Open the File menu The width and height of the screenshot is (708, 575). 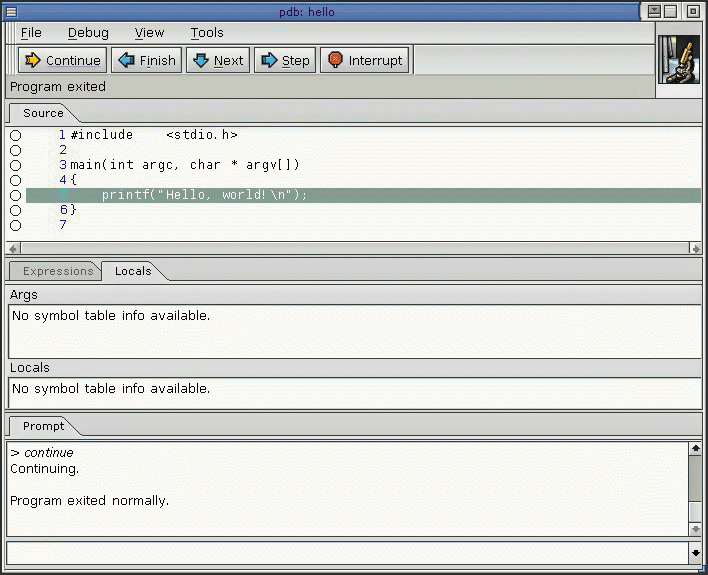tap(31, 33)
